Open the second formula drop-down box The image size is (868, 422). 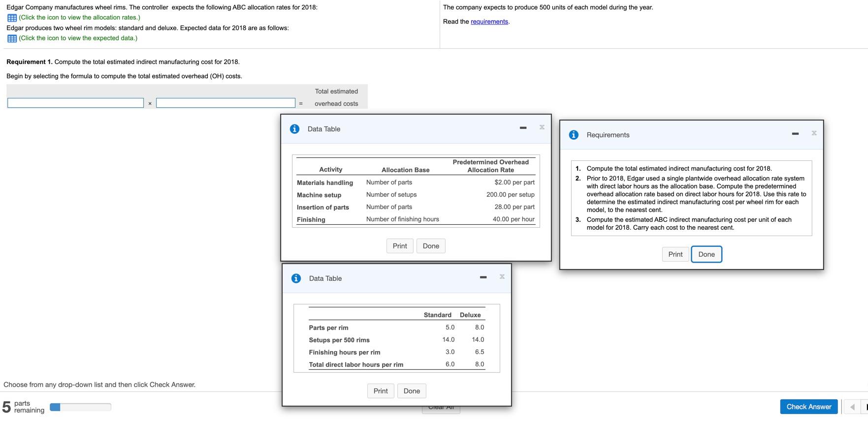tap(225, 103)
